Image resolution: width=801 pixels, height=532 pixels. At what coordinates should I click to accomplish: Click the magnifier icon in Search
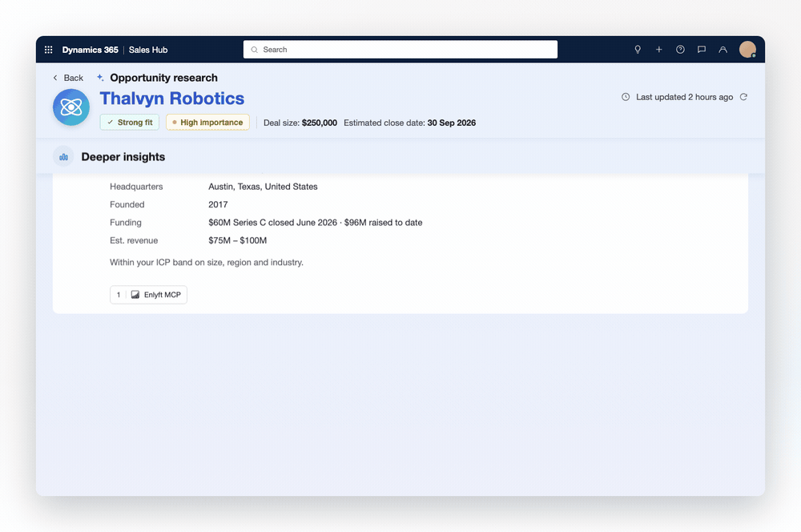click(254, 50)
